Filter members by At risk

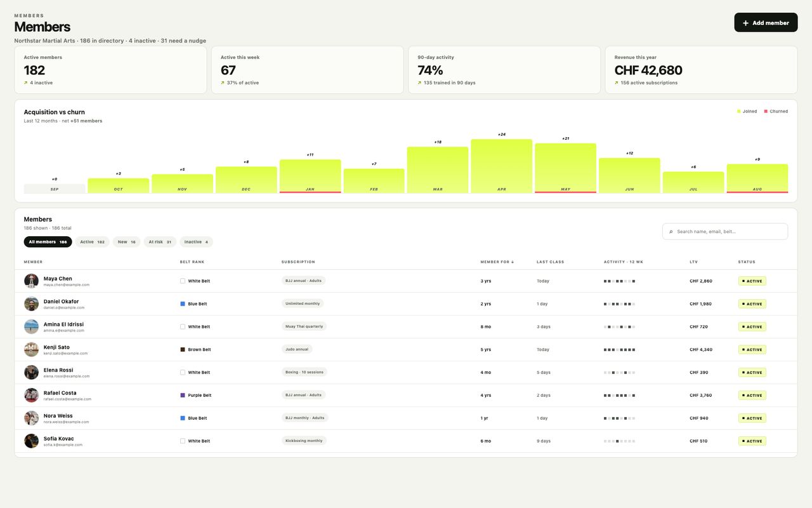[160, 242]
